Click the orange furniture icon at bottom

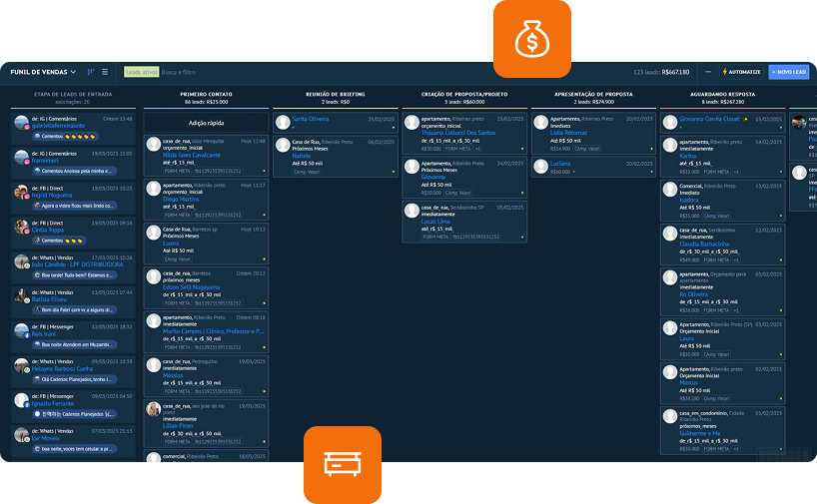pos(343,464)
